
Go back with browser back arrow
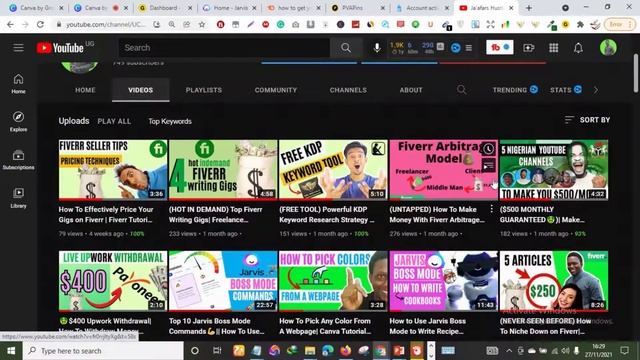pos(10,24)
